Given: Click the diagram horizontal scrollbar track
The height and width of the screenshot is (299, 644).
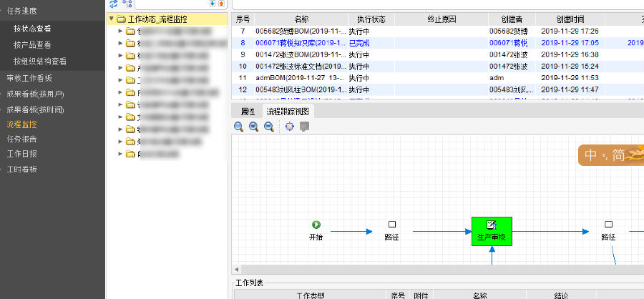Looking at the screenshot, I should [x=442, y=270].
